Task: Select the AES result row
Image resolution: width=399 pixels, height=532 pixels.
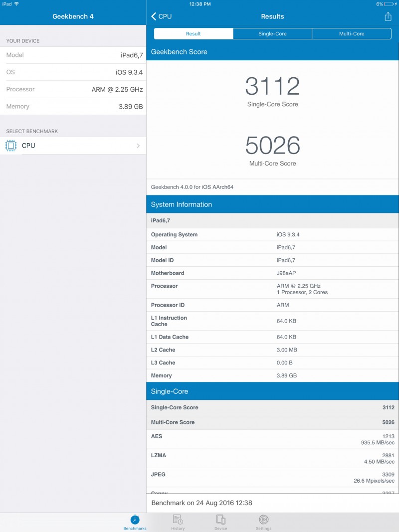Action: pos(272,439)
